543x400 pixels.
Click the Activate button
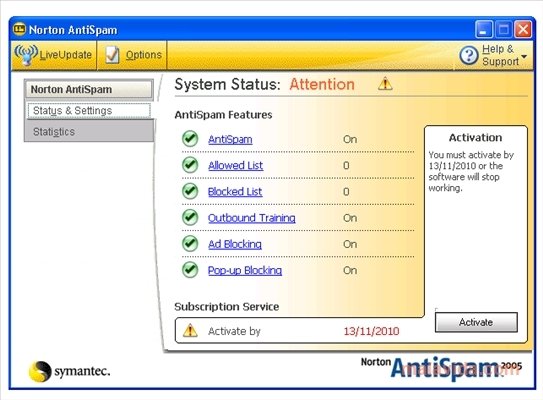coord(476,322)
